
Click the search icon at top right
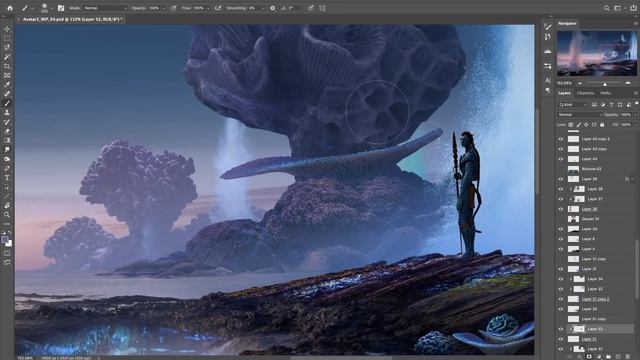tap(607, 8)
